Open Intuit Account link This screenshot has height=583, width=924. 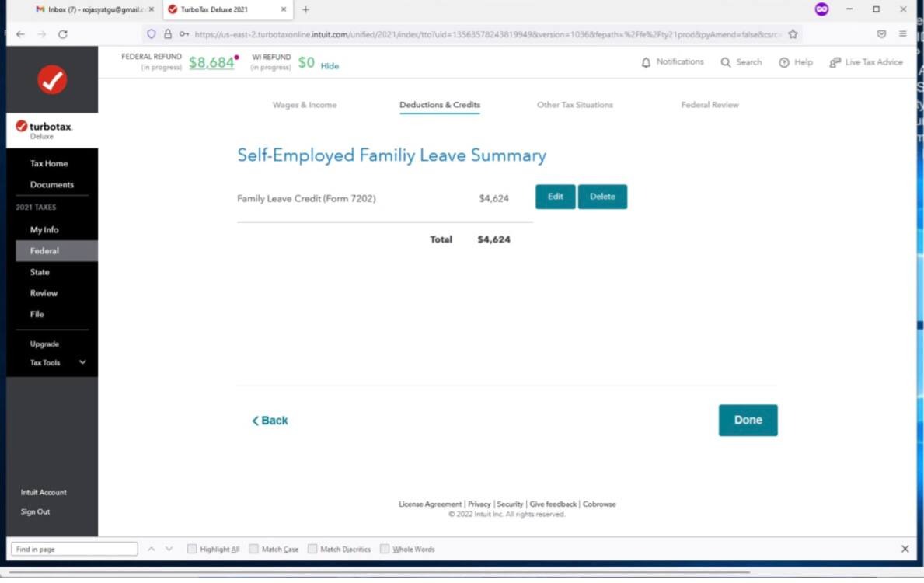(44, 492)
